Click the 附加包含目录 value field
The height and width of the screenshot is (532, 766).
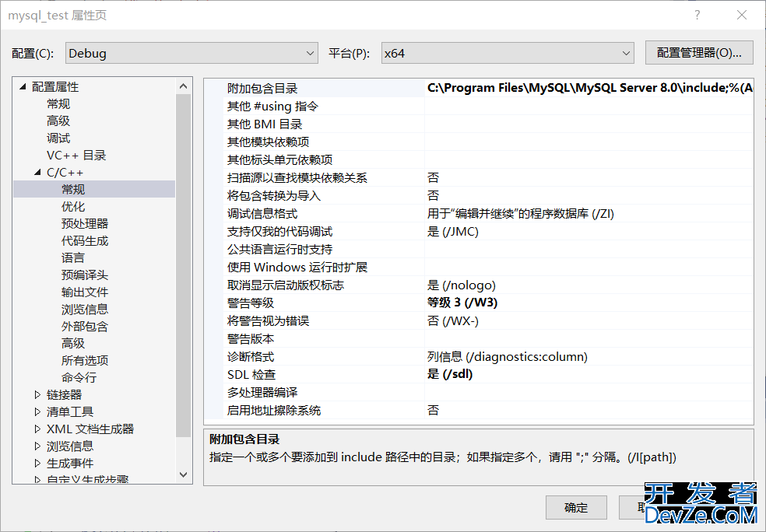(x=589, y=88)
